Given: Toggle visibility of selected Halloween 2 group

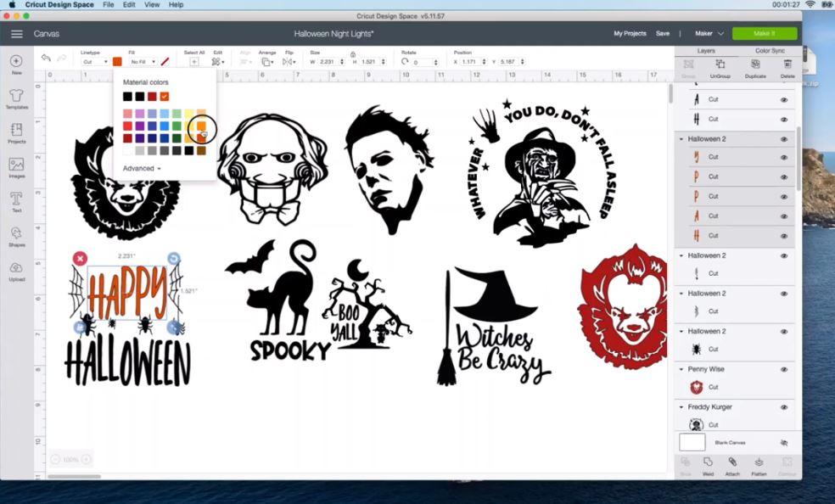Looking at the screenshot, I should click(784, 139).
